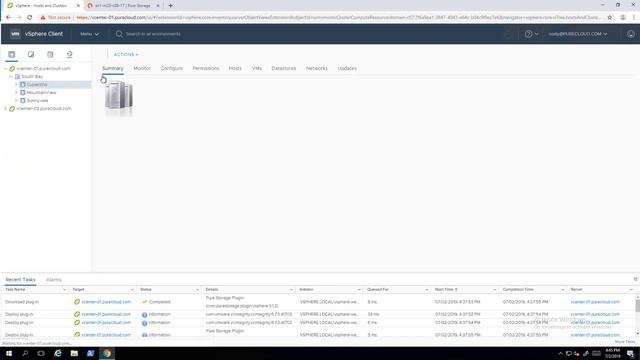Open Networking inventory view icon
640x360 pixels.
click(69, 54)
